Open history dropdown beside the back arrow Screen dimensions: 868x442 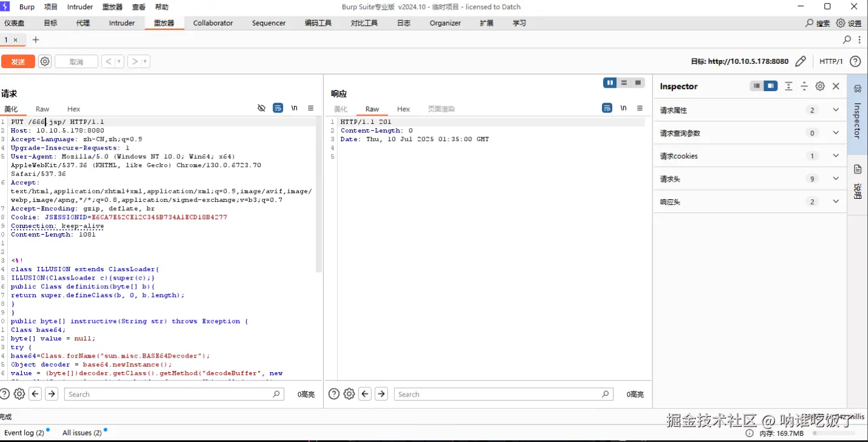click(x=119, y=61)
